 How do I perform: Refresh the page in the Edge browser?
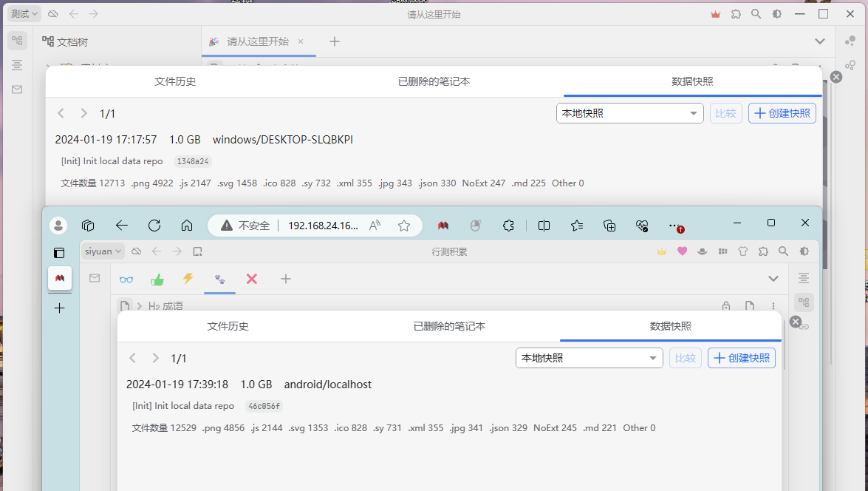point(154,226)
